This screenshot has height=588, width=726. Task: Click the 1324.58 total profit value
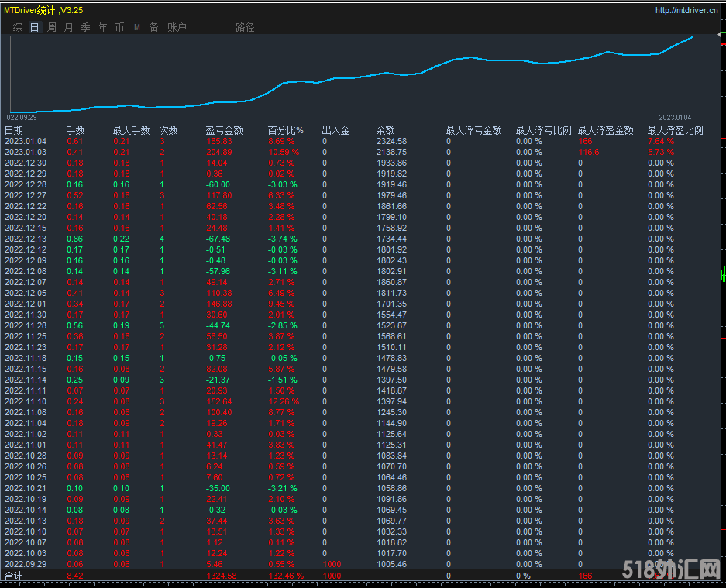click(222, 576)
